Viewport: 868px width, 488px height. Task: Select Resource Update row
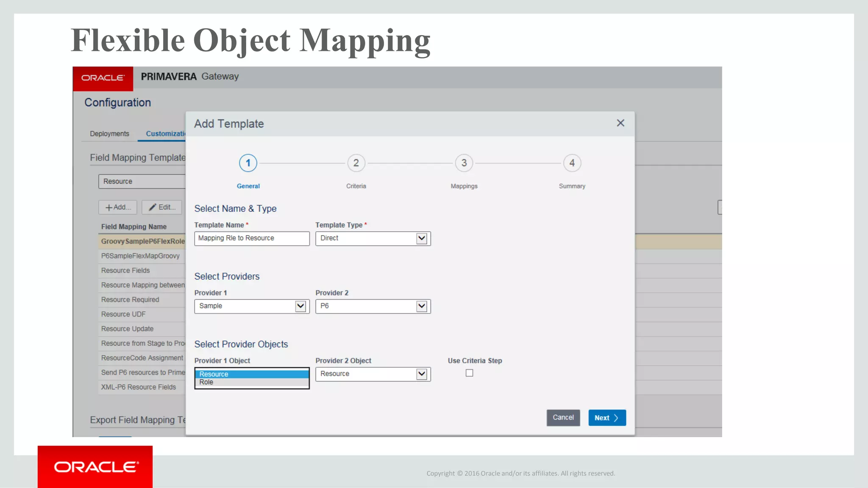point(142,329)
